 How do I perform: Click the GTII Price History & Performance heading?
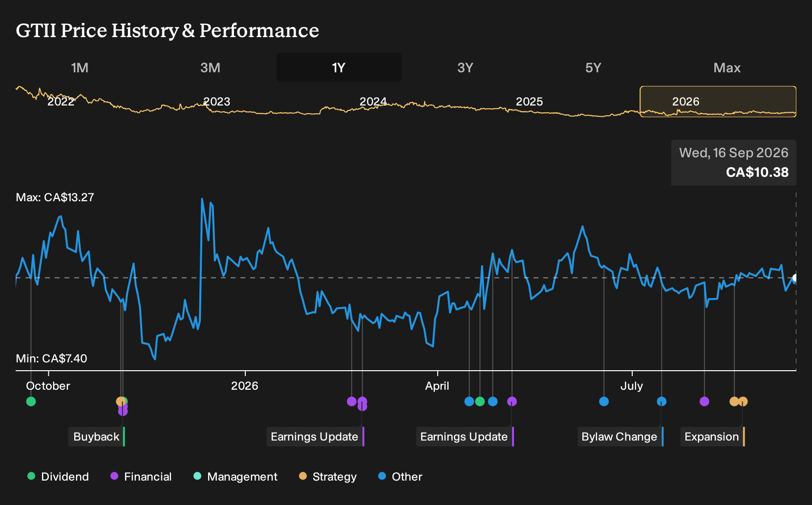click(x=167, y=30)
